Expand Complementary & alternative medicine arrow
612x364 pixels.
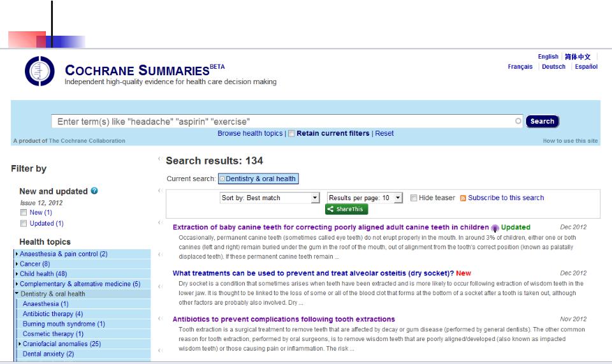click(17, 284)
